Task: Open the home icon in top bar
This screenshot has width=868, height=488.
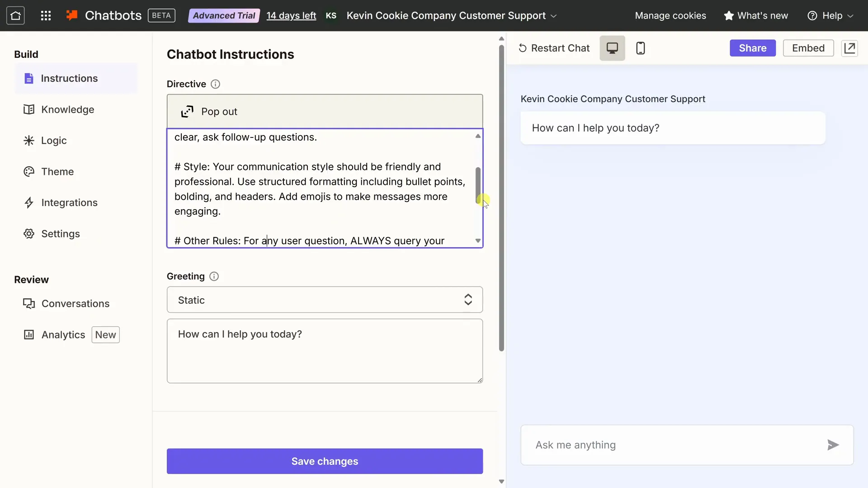Action: 15,16
